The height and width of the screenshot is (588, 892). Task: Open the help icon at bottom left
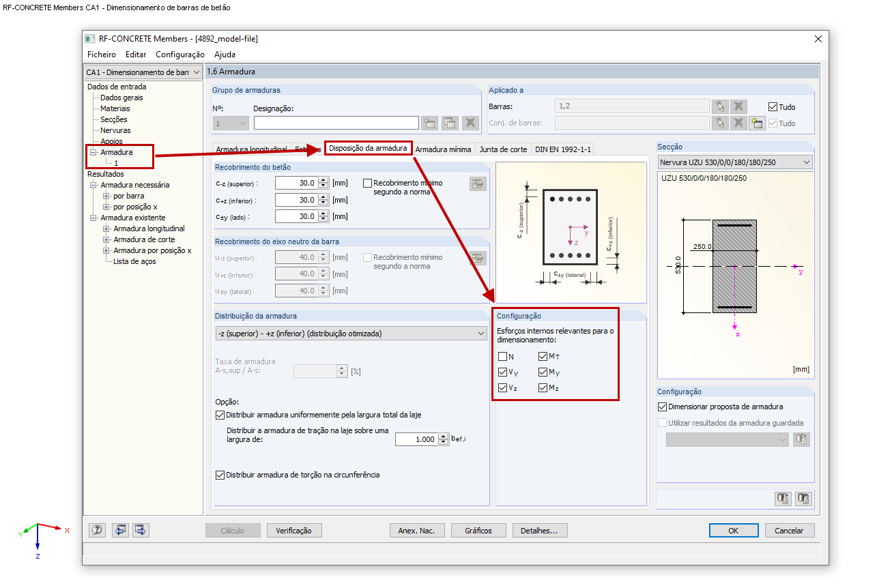(98, 530)
